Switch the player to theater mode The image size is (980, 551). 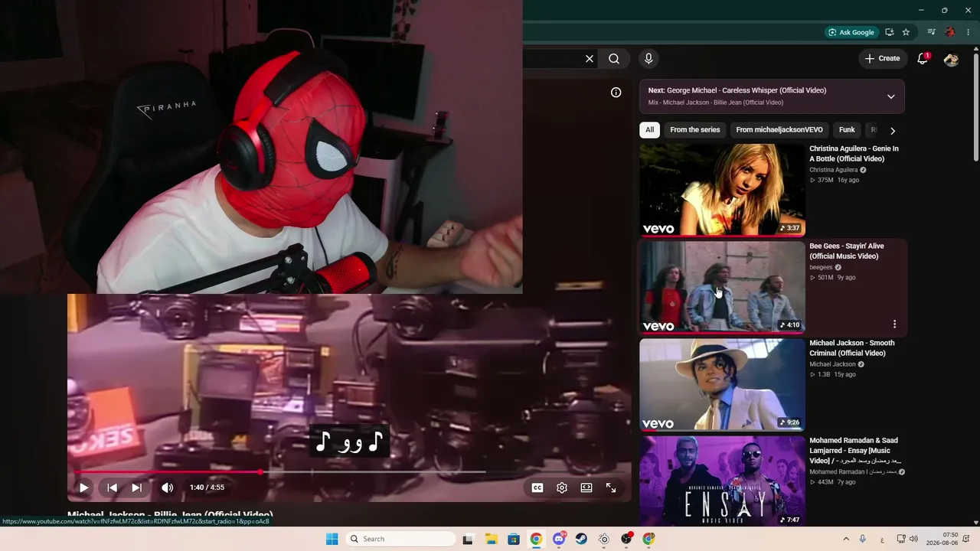coord(586,487)
